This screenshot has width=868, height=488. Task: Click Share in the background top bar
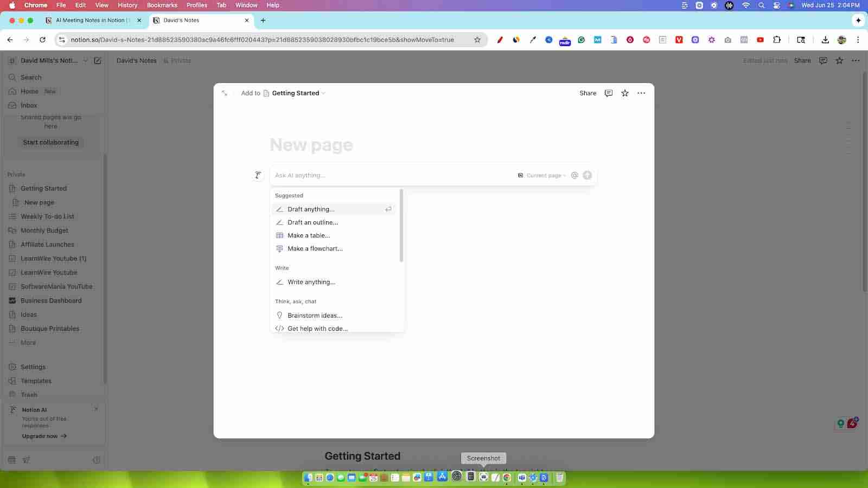802,61
